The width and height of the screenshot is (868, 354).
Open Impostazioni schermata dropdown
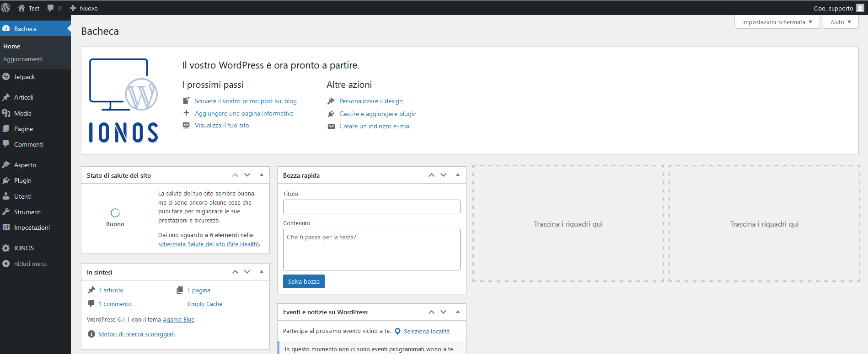coord(777,22)
